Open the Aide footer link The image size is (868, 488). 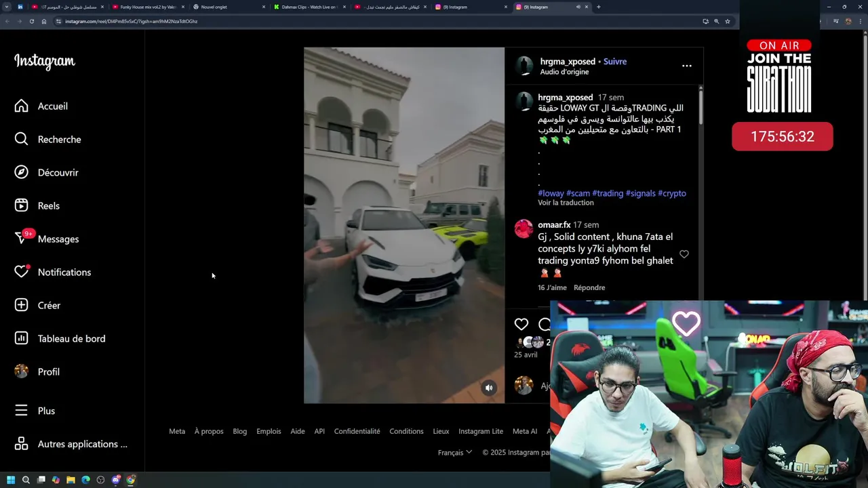point(298,431)
